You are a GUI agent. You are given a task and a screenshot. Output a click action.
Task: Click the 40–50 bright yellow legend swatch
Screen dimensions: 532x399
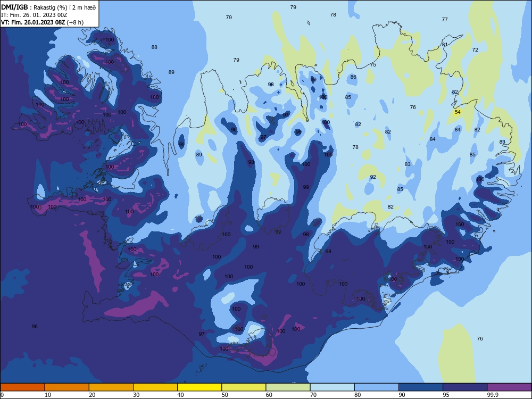(x=199, y=387)
